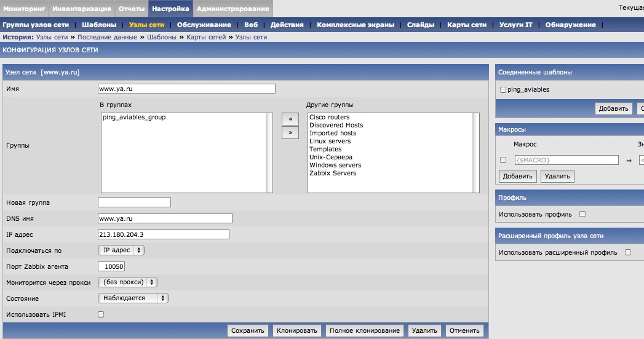Select the macro row checkbox
This screenshot has height=339, width=644.
tap(503, 160)
